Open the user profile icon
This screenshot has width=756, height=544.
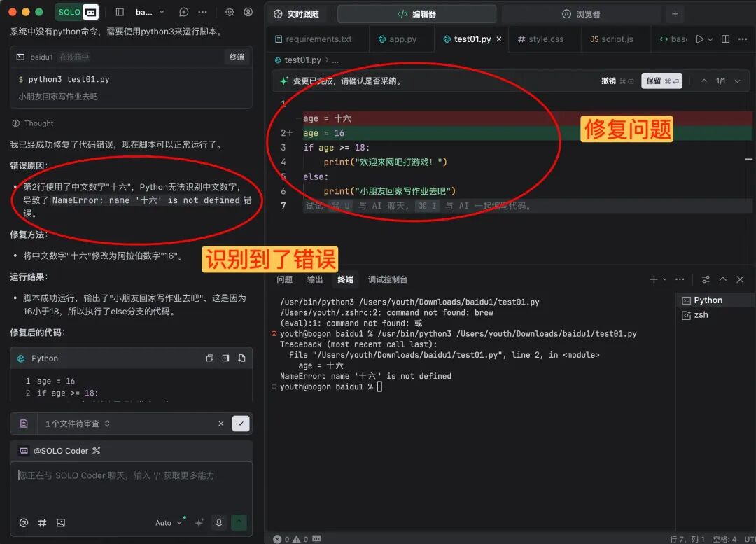pyautogui.click(x=248, y=12)
